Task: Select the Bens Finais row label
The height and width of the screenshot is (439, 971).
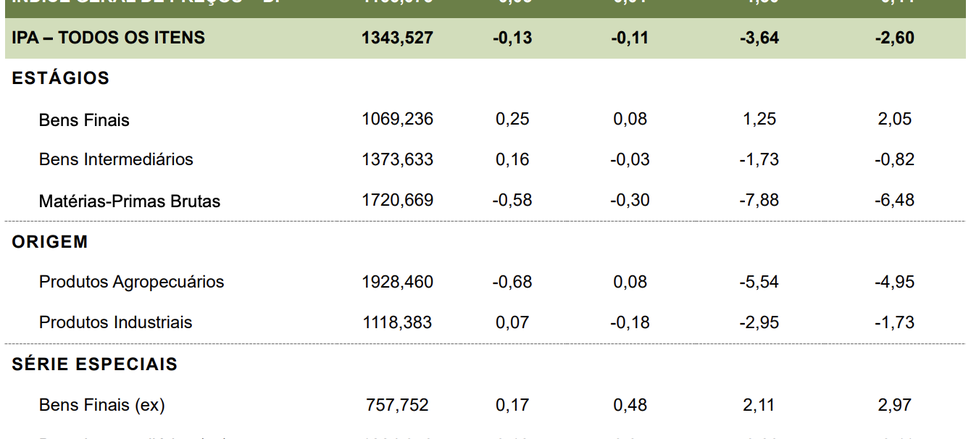Action: [84, 120]
